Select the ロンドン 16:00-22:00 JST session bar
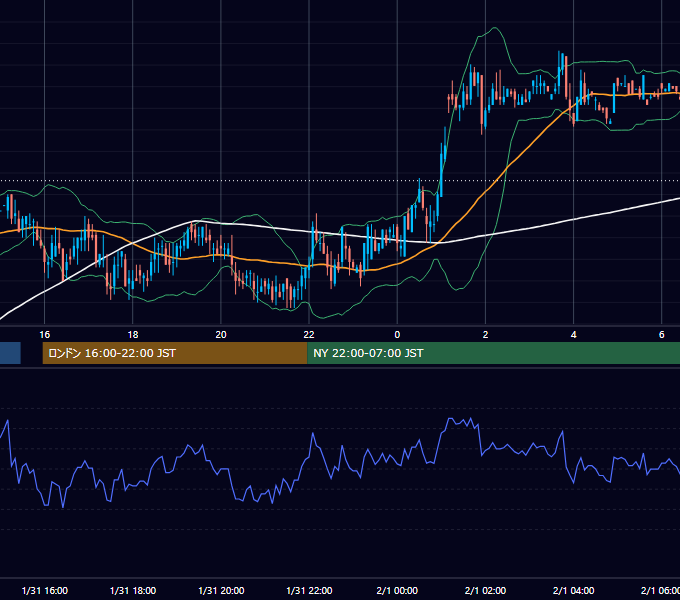Viewport: 680px width, 600px height. coord(175,353)
